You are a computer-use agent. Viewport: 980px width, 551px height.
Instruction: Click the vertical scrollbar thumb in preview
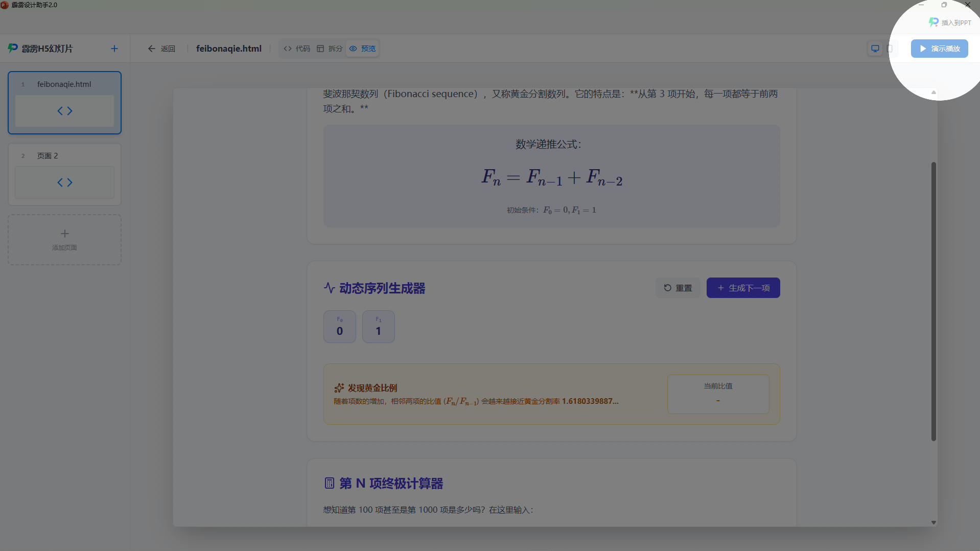click(934, 302)
